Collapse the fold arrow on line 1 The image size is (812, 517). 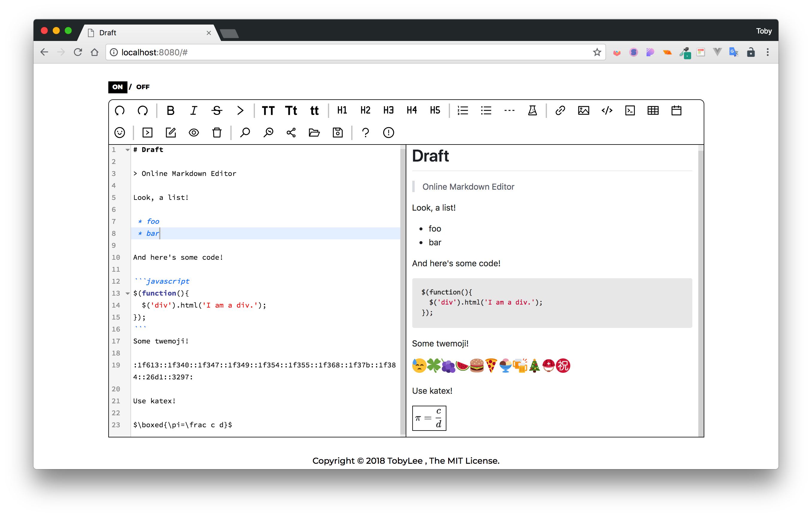tap(127, 150)
